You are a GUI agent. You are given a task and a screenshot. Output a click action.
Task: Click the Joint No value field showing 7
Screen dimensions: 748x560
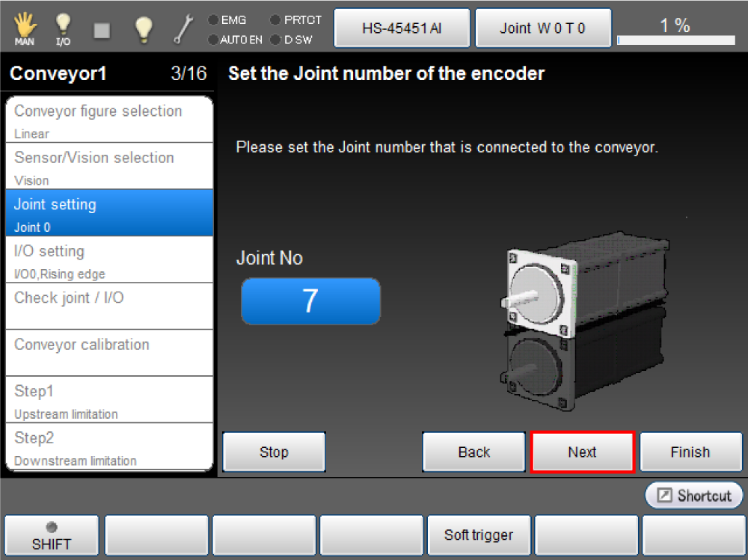[x=310, y=301]
